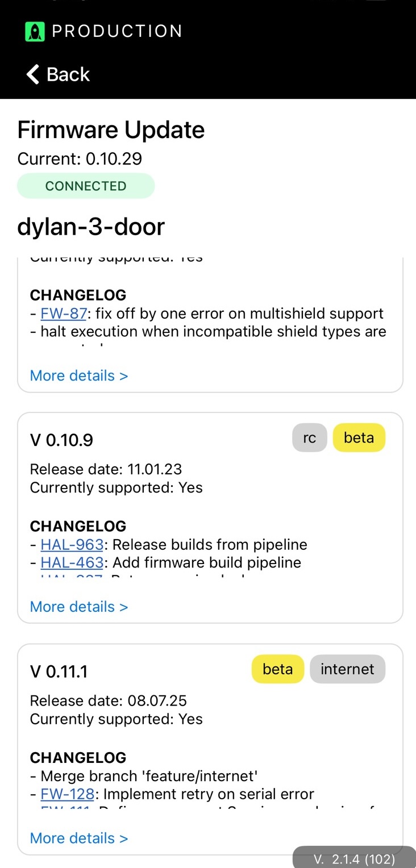Viewport: 416px width, 868px height.
Task: Tap the V 0.11.1 firmware version title
Action: [x=59, y=671]
